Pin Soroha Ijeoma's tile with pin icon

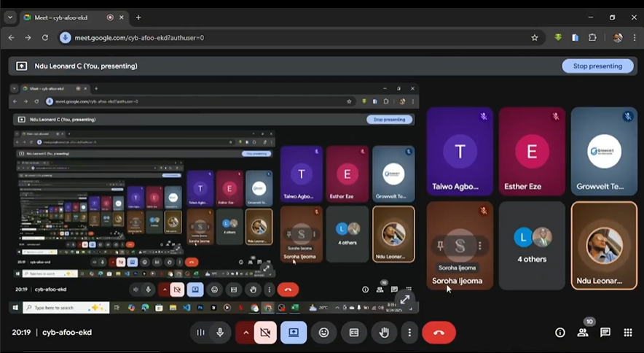[439, 246]
